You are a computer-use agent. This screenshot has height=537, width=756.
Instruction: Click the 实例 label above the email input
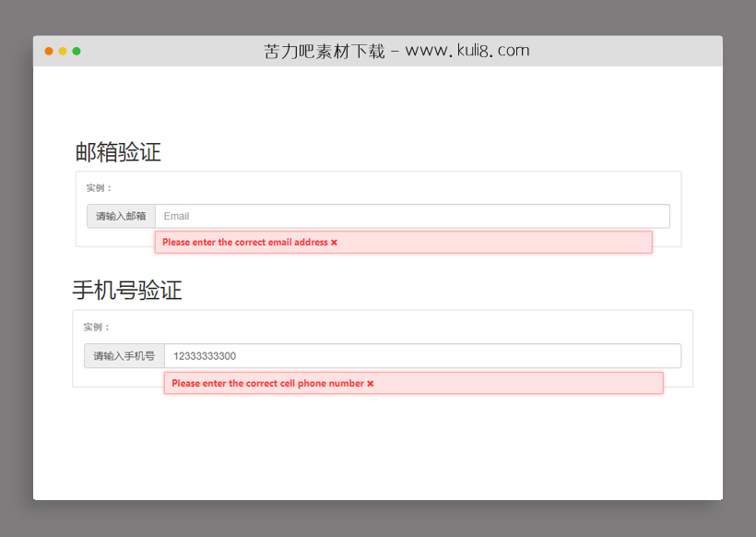pos(95,187)
